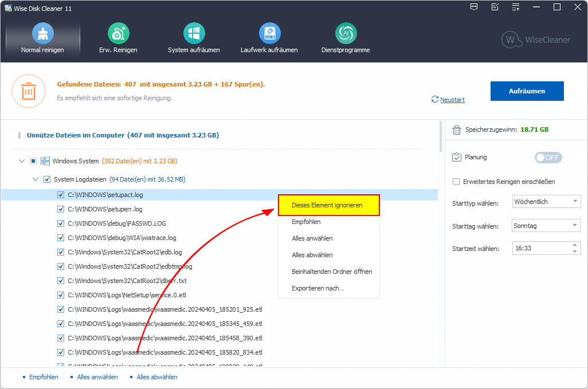Uncheck the CatRoot2\edb.log checkbox
This screenshot has width=588, height=389.
pyautogui.click(x=61, y=252)
